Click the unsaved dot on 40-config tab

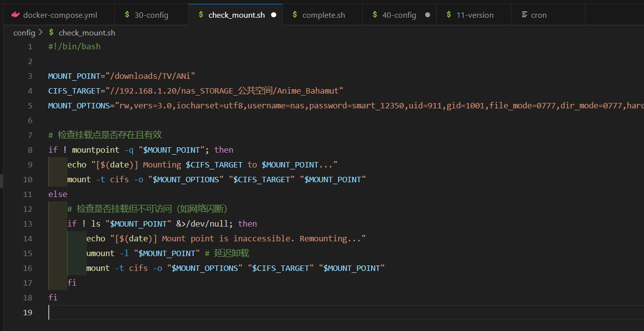tap(427, 15)
